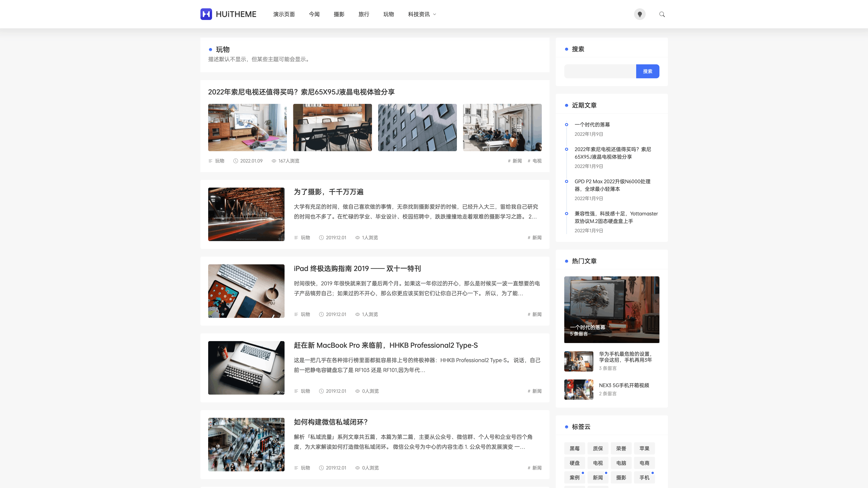Go to the 今闻 menu item
This screenshot has height=488, width=868.
(x=314, y=14)
